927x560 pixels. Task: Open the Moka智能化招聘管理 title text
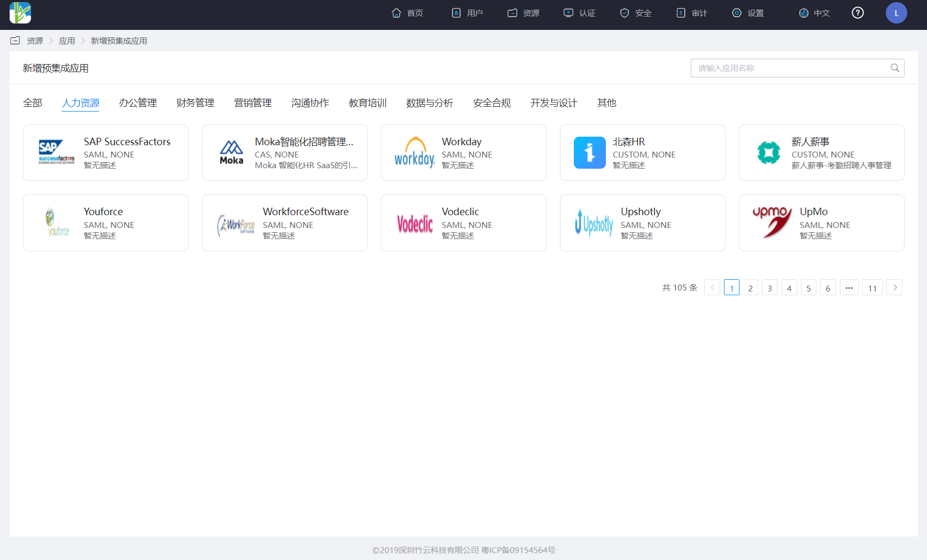pos(304,141)
